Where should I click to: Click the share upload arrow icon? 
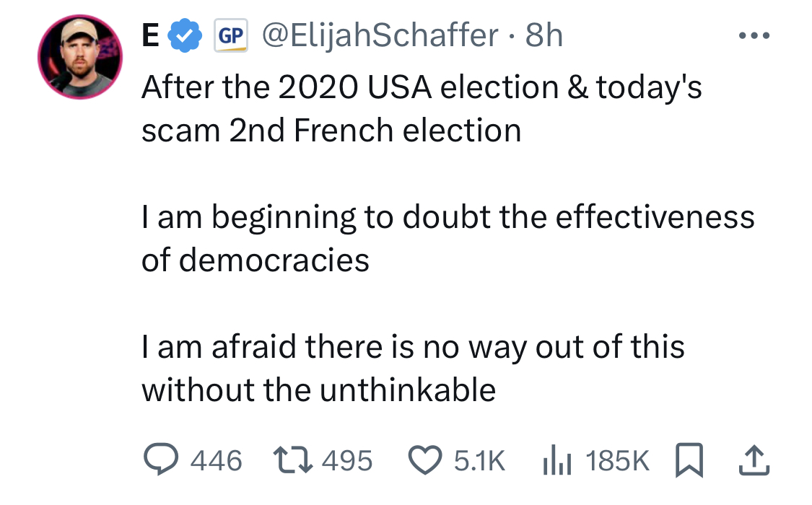[x=754, y=460]
